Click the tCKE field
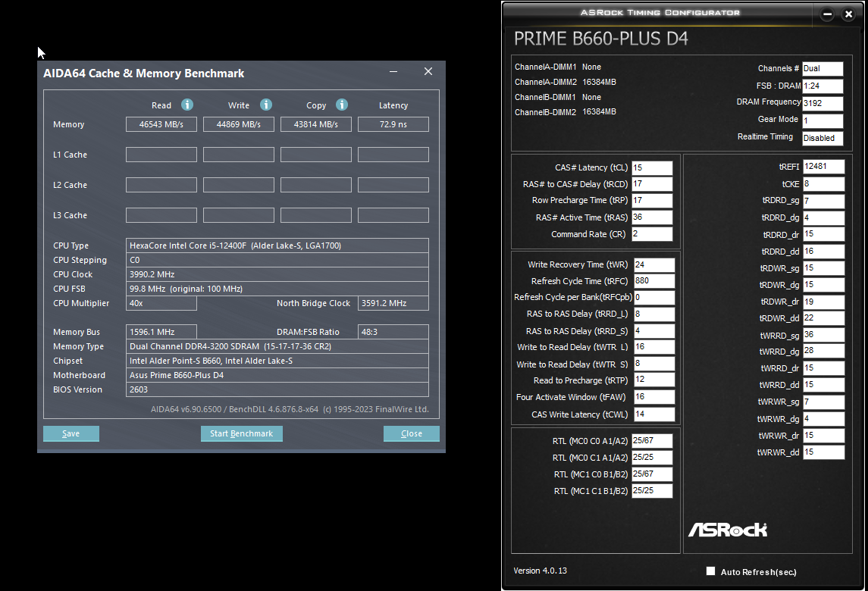Screen dimensions: 868x591 (824, 183)
